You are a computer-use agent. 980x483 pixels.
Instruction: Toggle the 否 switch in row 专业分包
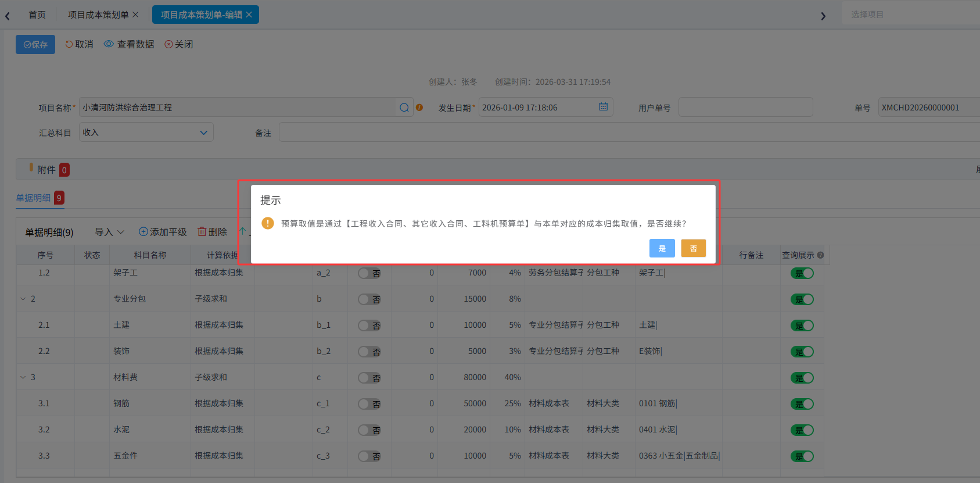pos(369,299)
